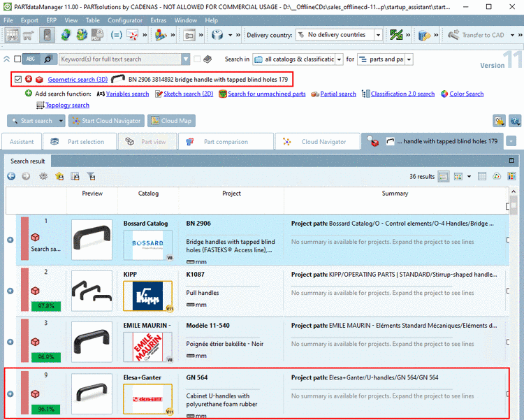Collapse the search panel with double chevron

pyautogui.click(x=6, y=59)
